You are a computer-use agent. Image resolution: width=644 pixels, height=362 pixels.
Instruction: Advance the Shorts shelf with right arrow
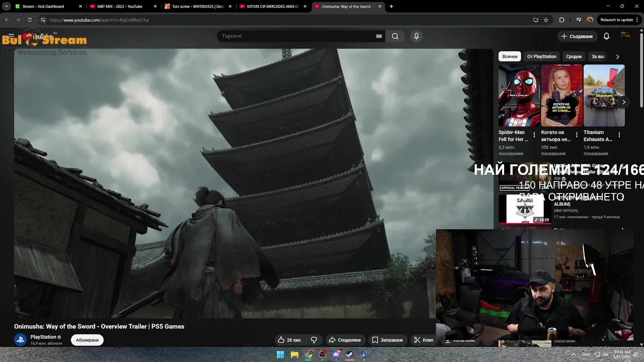[624, 102]
